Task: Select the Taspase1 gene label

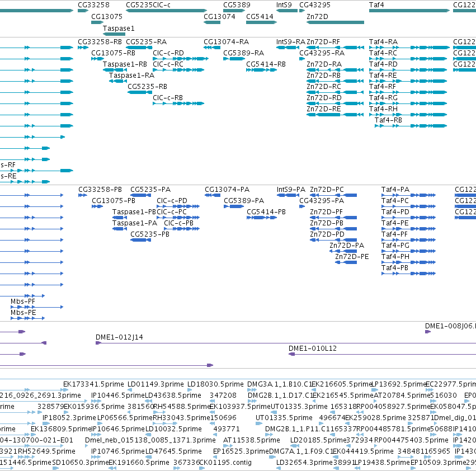Action: coord(119,29)
